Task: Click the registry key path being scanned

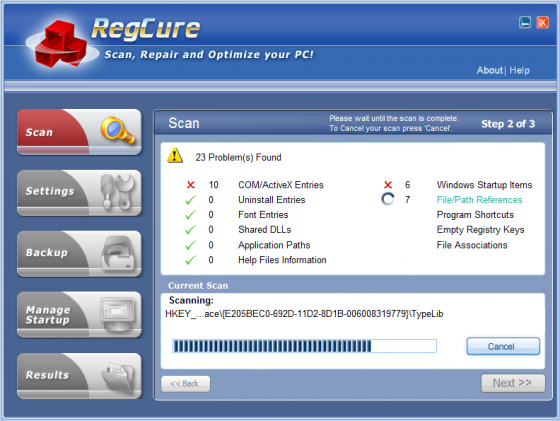Action: pos(304,314)
